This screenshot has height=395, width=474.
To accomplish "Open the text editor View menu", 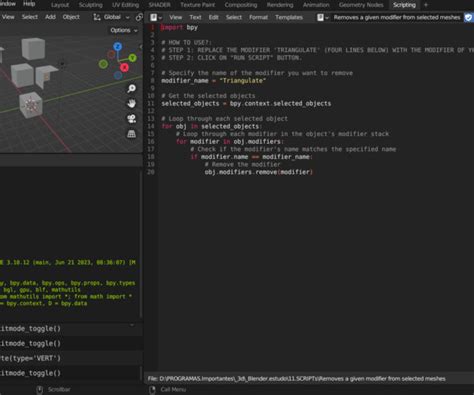I will pos(176,17).
